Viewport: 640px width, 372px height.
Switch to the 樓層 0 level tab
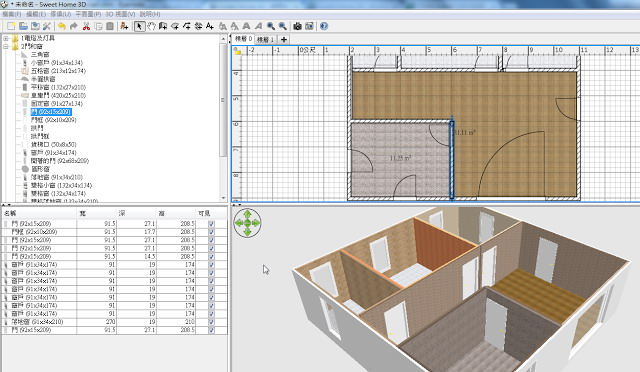(x=243, y=39)
